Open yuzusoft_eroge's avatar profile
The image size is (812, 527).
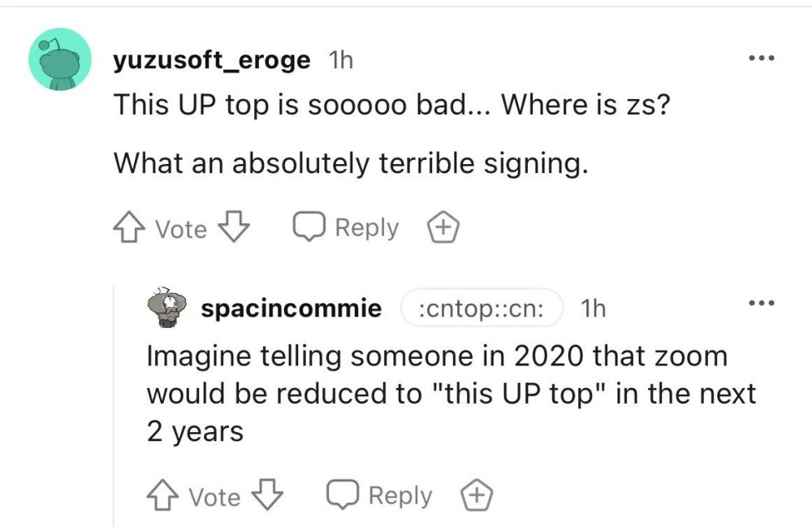[59, 58]
